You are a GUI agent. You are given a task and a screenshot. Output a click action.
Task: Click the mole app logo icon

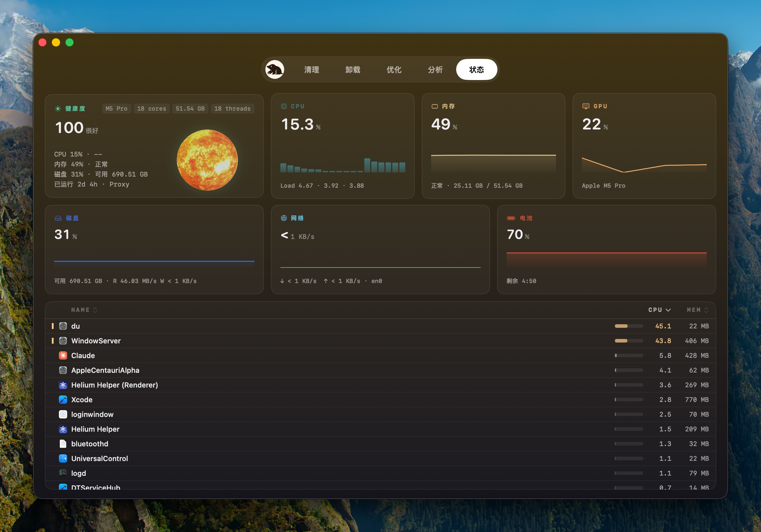(274, 69)
